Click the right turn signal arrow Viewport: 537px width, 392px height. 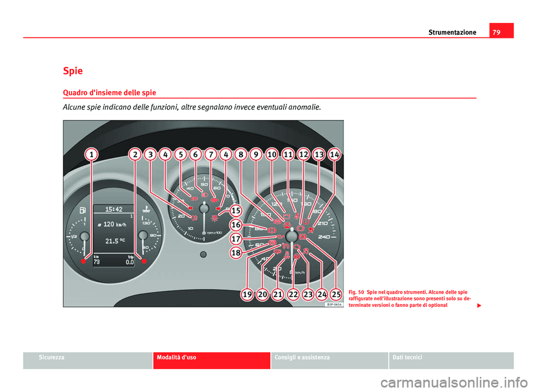pos(218,209)
